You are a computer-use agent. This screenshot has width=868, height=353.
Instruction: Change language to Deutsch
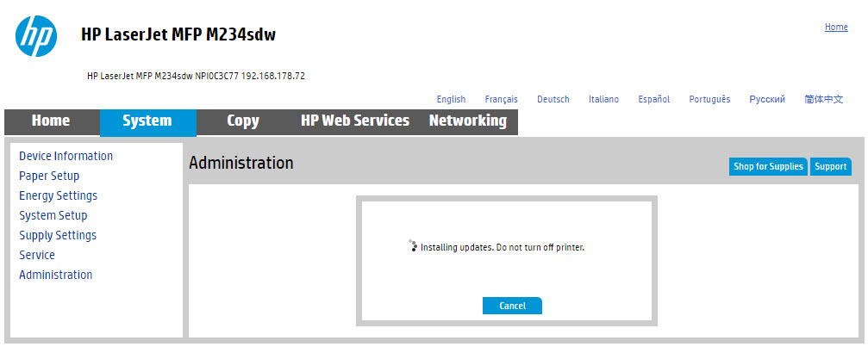click(553, 100)
